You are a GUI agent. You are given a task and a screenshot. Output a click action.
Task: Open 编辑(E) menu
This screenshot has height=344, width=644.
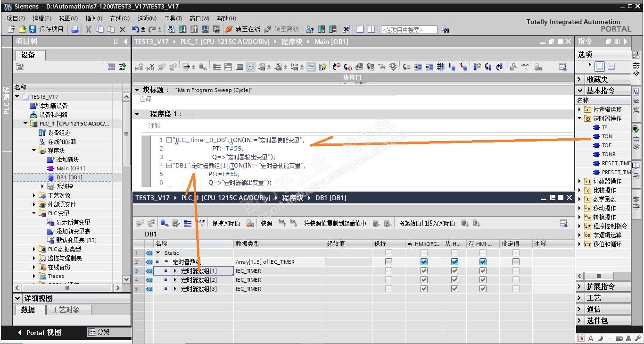tap(42, 18)
